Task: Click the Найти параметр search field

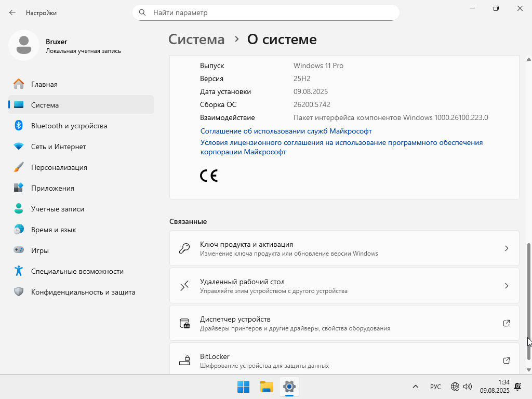Action: click(x=265, y=12)
